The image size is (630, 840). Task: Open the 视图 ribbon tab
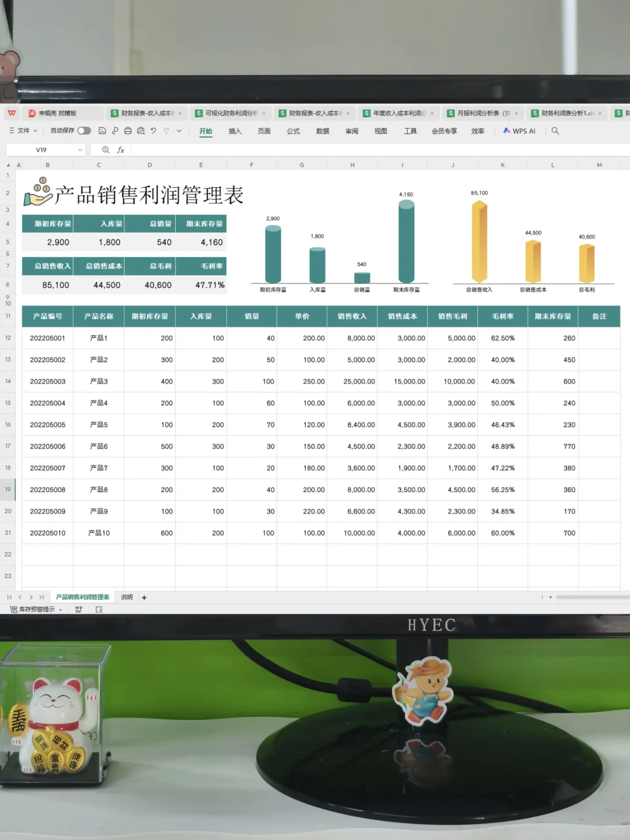pyautogui.click(x=381, y=131)
